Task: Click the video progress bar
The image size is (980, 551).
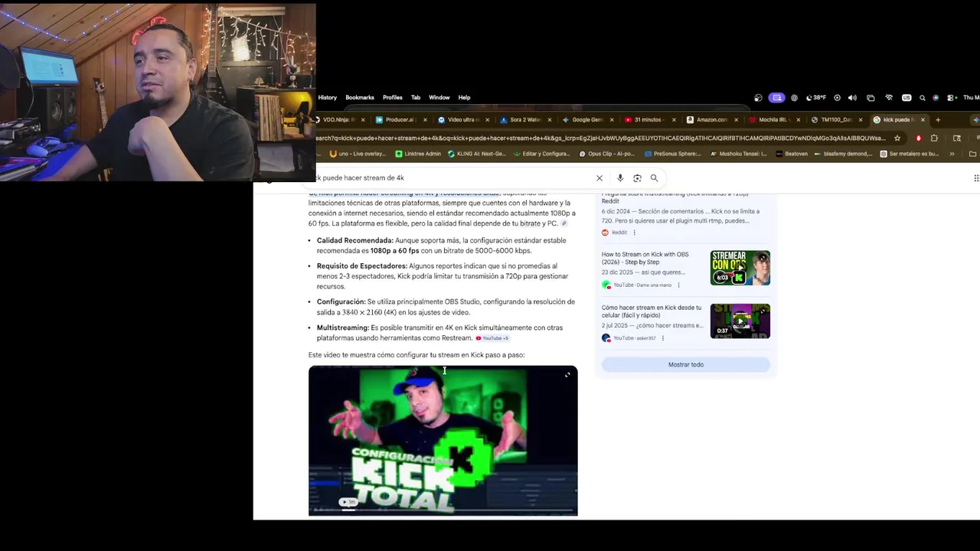Action: tap(443, 509)
